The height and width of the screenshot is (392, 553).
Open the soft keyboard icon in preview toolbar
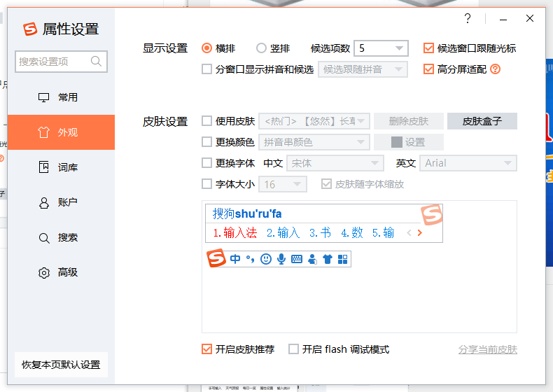pos(297,259)
